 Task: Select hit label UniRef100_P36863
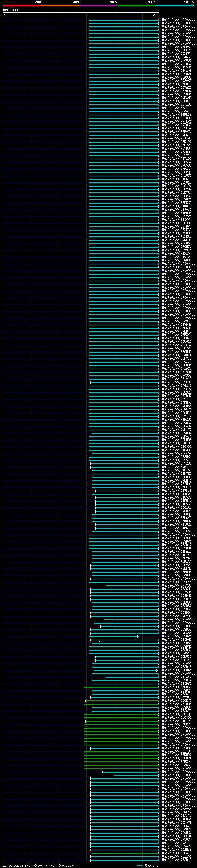(177, 243)
